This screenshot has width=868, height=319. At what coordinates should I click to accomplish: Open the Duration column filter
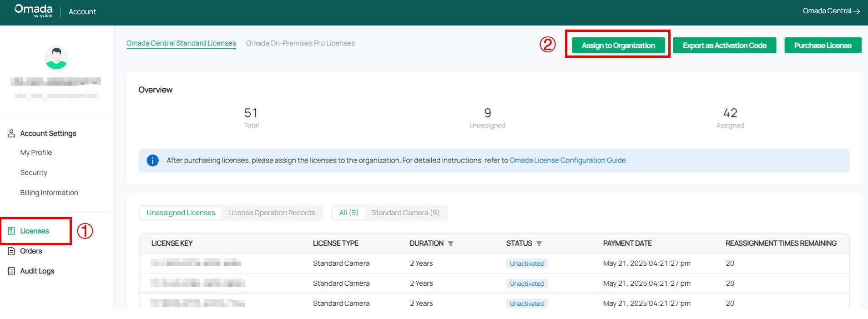tap(450, 243)
